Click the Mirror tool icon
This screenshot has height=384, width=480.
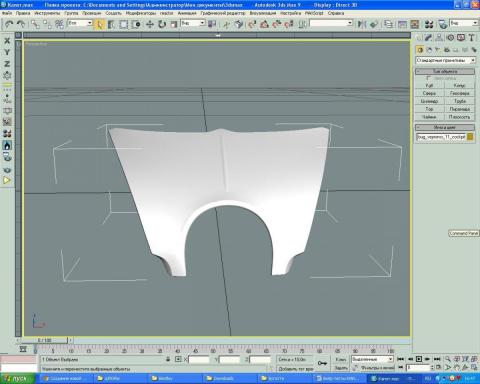[361, 24]
